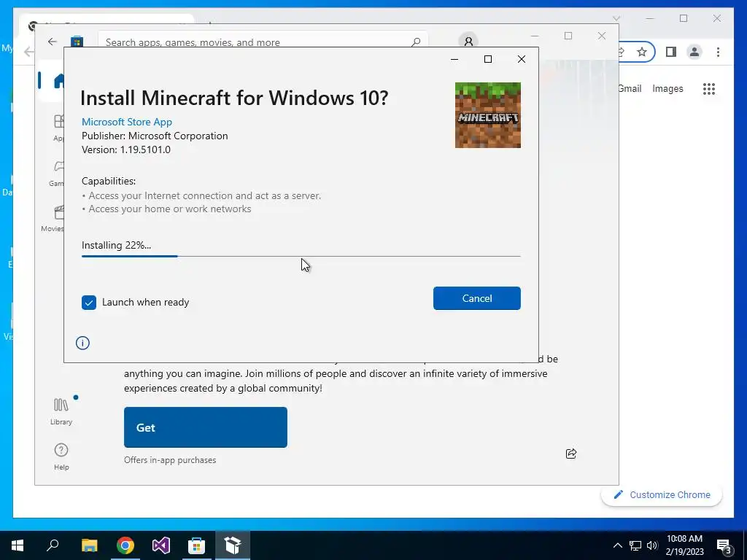Open Microsoft Store from taskbar
Image resolution: width=747 pixels, height=560 pixels.
point(197,545)
